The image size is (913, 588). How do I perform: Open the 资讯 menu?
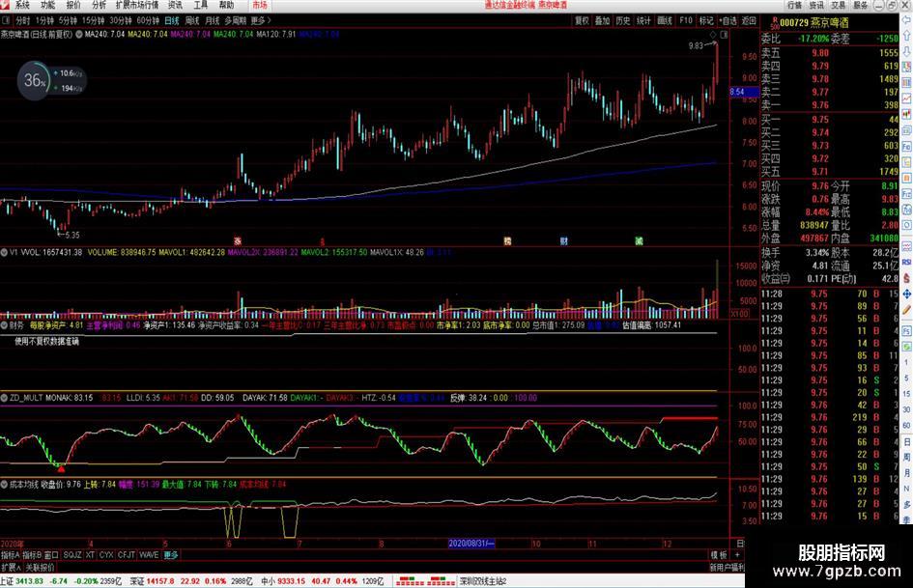(x=175, y=5)
